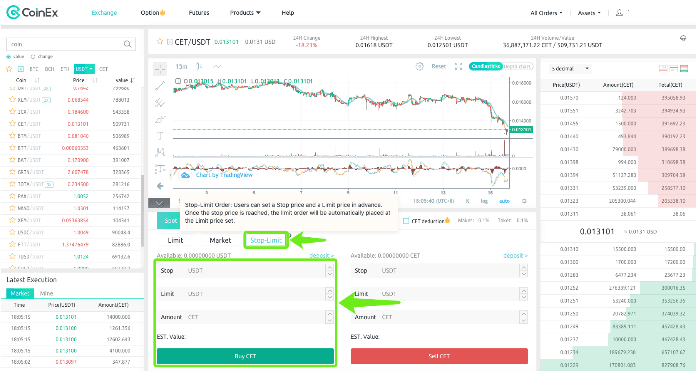Switch to the Depth chart view
696x371 pixels.
518,66
